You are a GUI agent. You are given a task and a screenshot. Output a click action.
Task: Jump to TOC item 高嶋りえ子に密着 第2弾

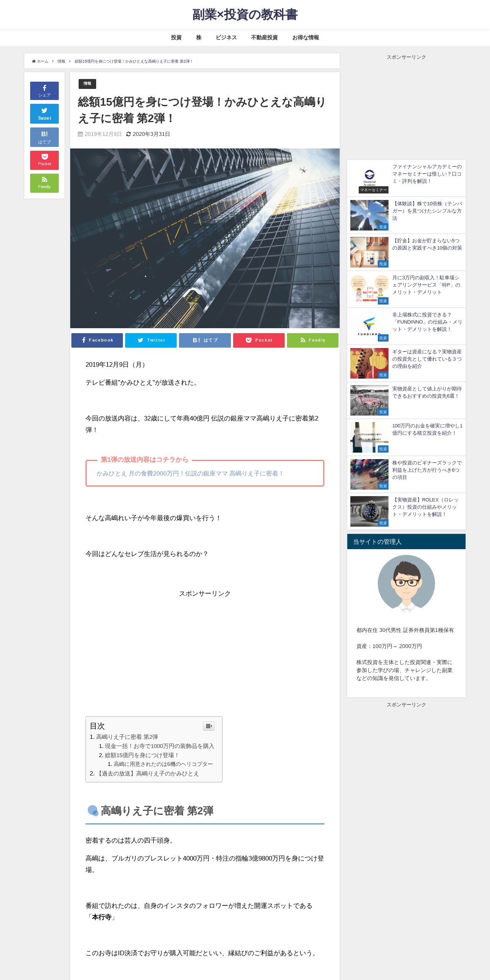[127, 737]
